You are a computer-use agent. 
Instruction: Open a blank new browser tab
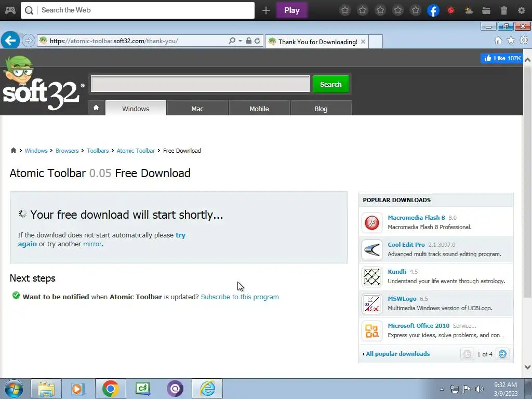pyautogui.click(x=376, y=42)
